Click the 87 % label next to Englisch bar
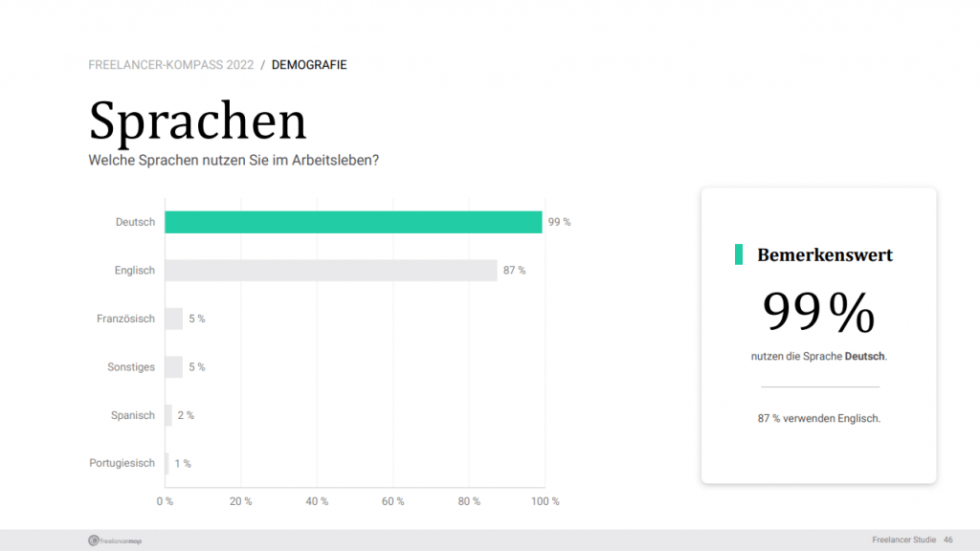Image resolution: width=980 pixels, height=551 pixels. (514, 270)
